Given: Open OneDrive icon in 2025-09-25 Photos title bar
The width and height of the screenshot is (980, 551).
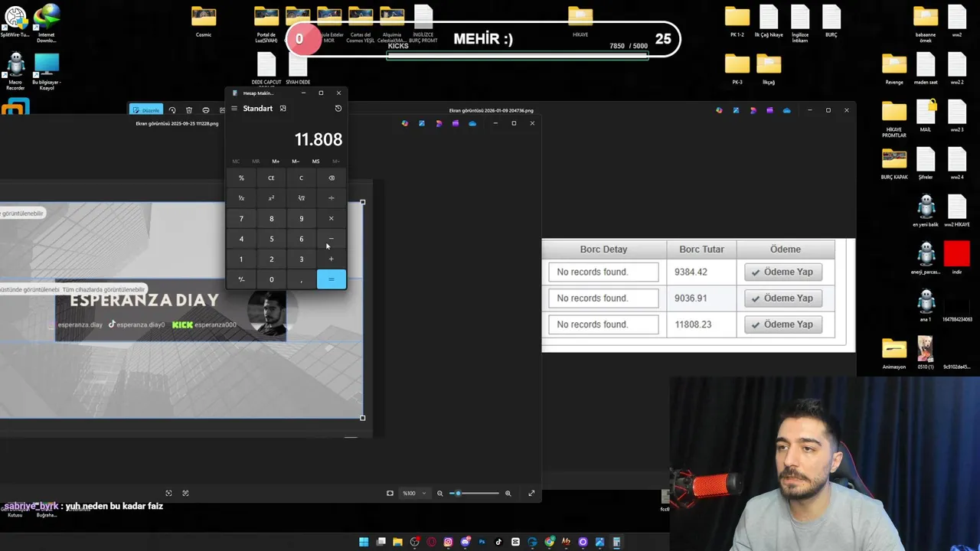Looking at the screenshot, I should coord(472,123).
